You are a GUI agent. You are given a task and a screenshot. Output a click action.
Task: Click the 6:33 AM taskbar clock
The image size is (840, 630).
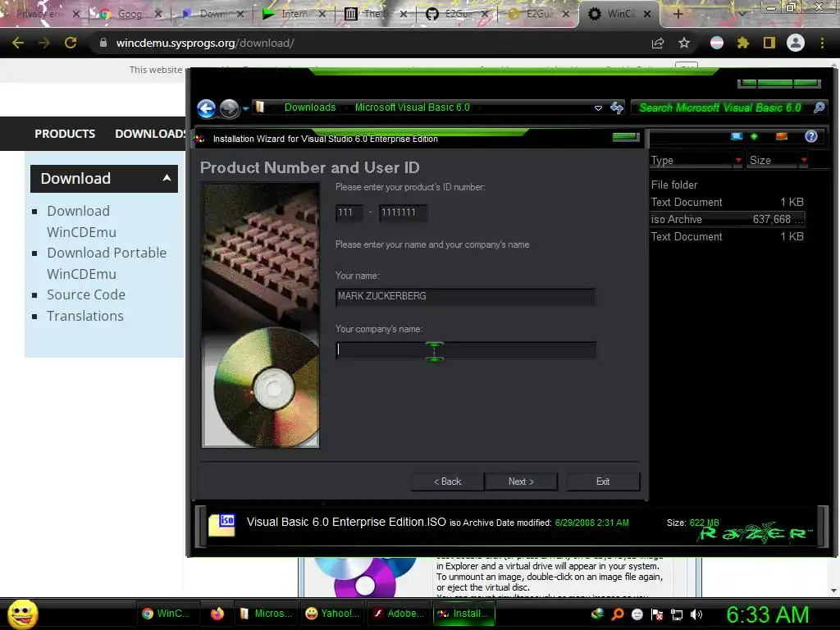(767, 614)
